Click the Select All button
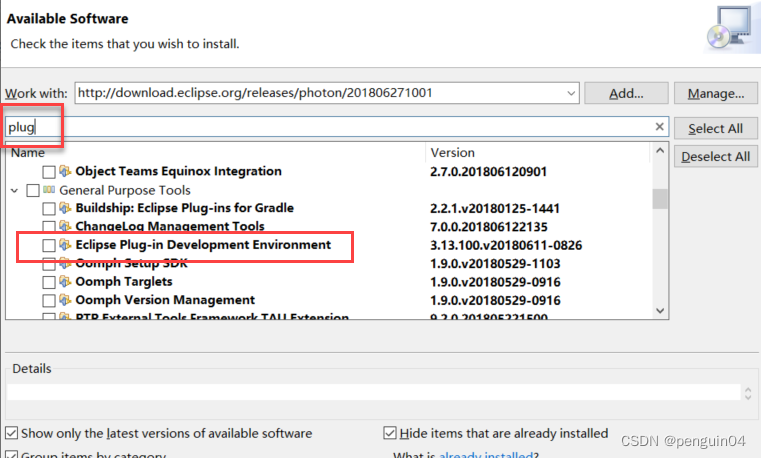 pos(715,129)
